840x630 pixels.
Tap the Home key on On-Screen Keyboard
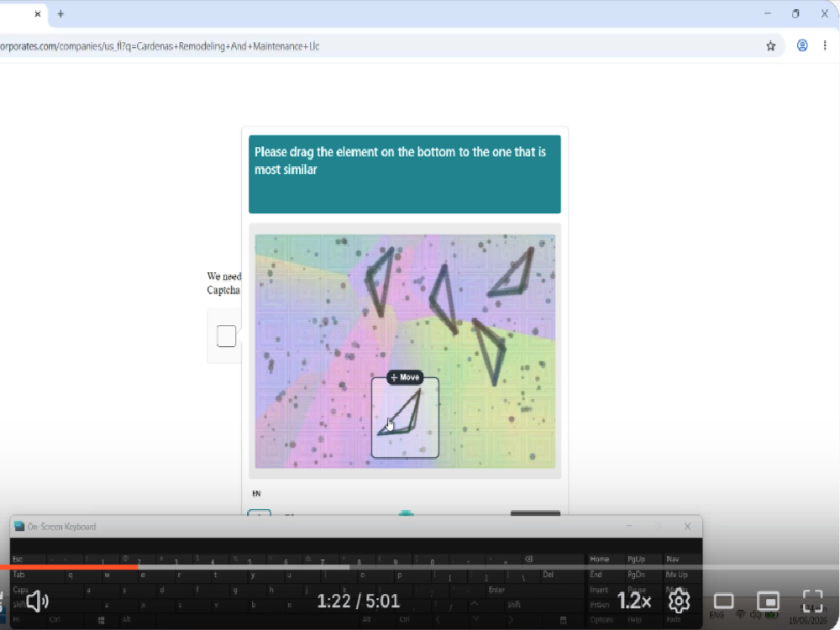(x=600, y=559)
